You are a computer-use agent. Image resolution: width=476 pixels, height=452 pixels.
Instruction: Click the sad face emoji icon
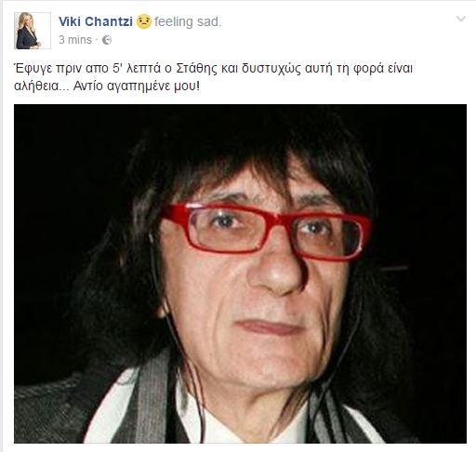[x=144, y=21]
